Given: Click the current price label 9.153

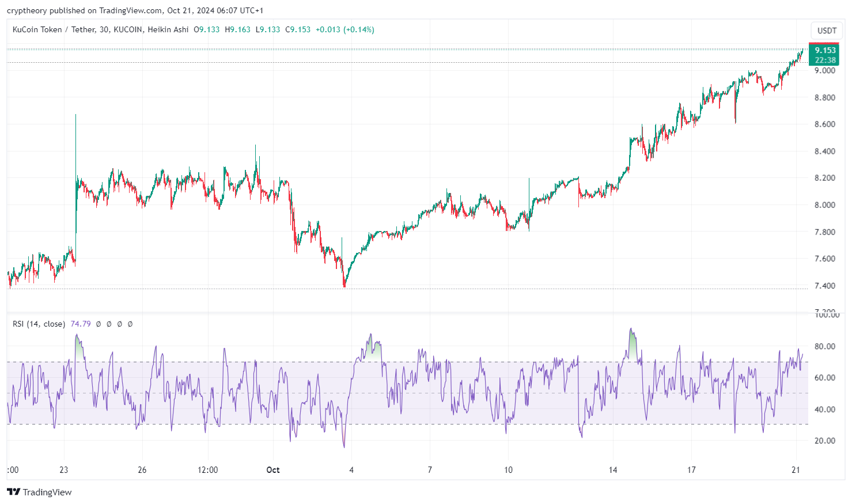Looking at the screenshot, I should 825,50.
